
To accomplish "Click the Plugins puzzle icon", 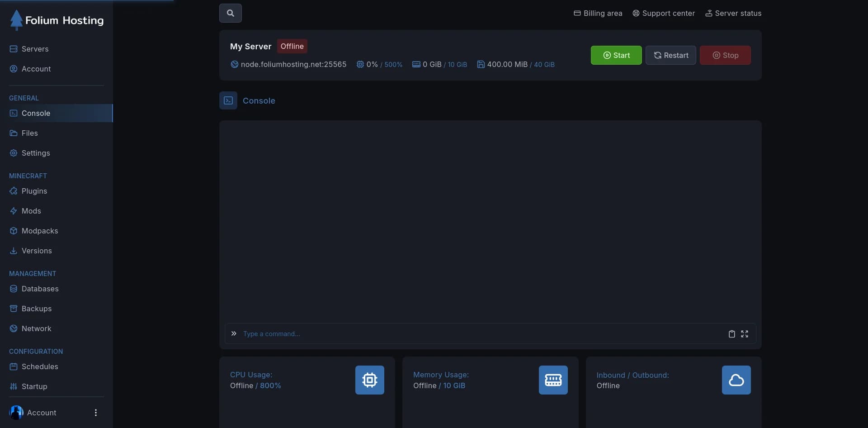I will pyautogui.click(x=14, y=191).
